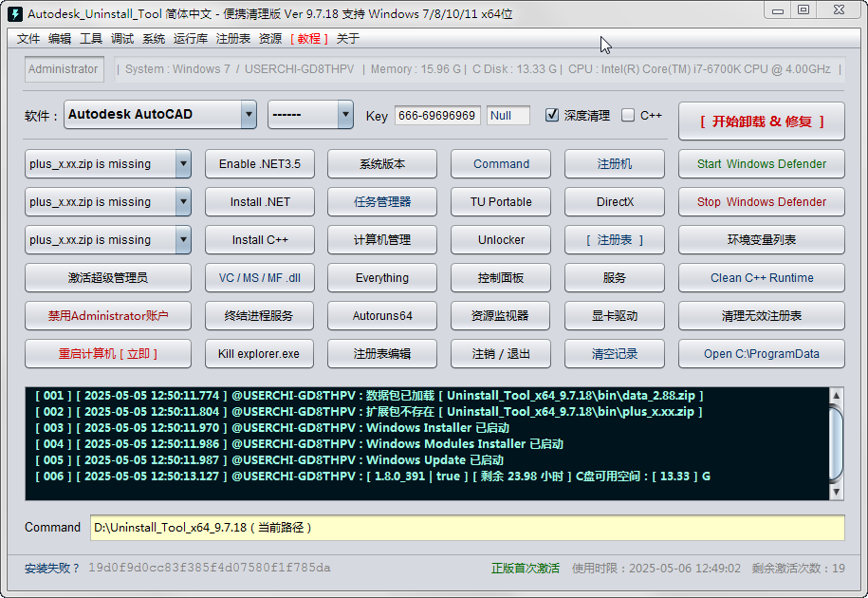This screenshot has width=868, height=598.
Task: Open the 运行库 menu
Action: pos(191,38)
